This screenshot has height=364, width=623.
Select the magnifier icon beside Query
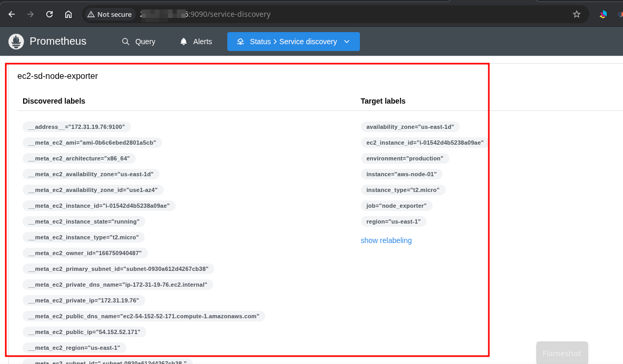[x=125, y=41]
